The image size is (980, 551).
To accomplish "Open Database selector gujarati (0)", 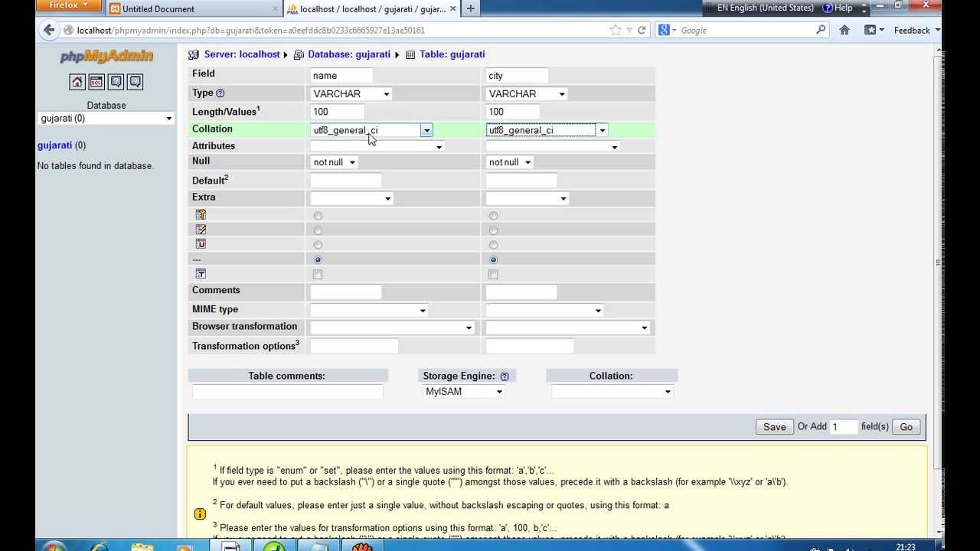I will [x=106, y=119].
